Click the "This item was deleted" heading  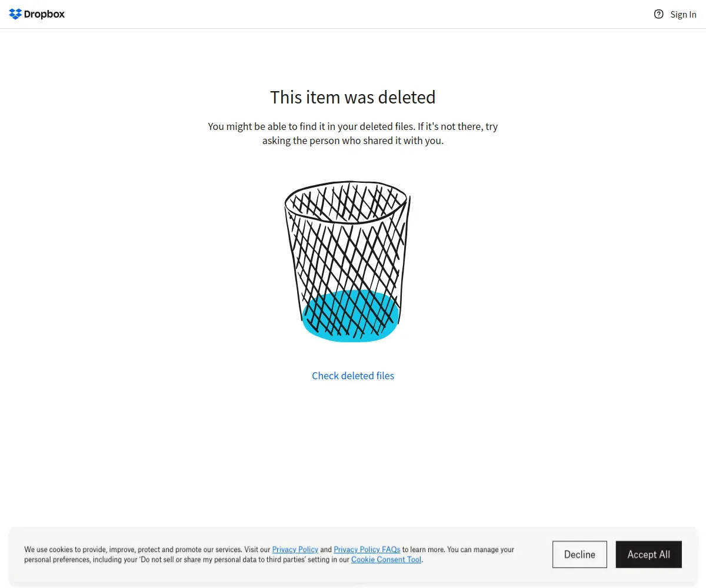click(x=352, y=97)
